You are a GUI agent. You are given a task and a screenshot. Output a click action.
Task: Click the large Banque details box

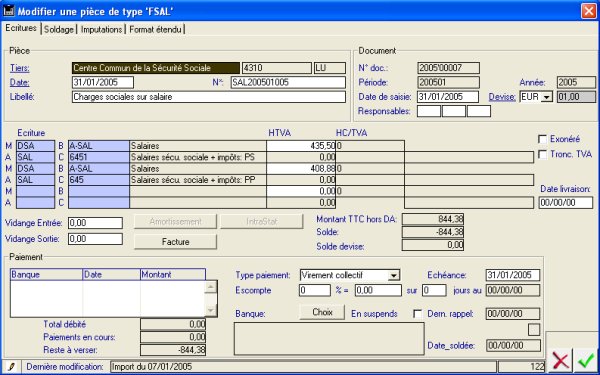329,339
